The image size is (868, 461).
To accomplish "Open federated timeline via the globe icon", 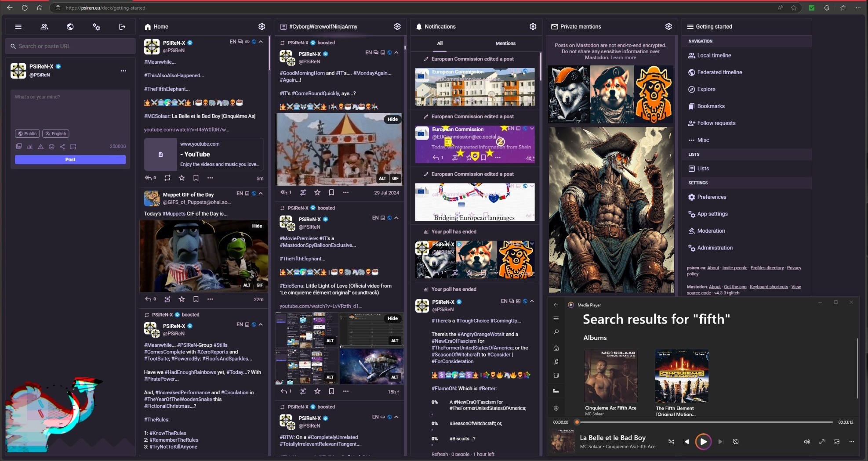I will tap(70, 27).
